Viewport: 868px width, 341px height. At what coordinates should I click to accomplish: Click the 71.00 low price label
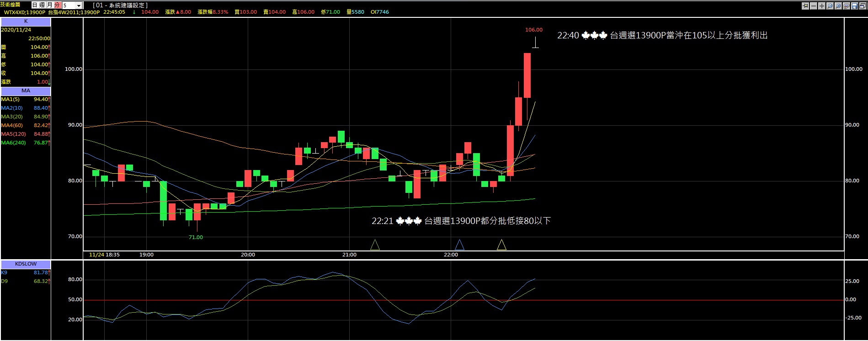click(196, 237)
